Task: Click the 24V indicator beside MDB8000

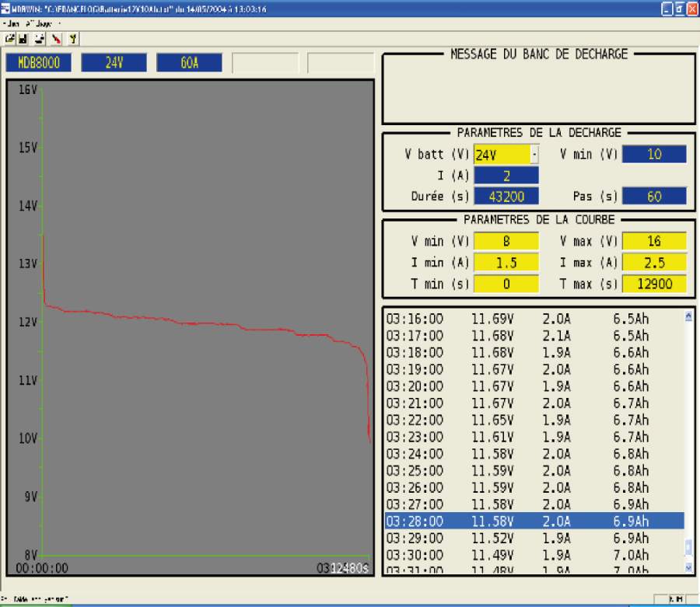Action: tap(114, 63)
